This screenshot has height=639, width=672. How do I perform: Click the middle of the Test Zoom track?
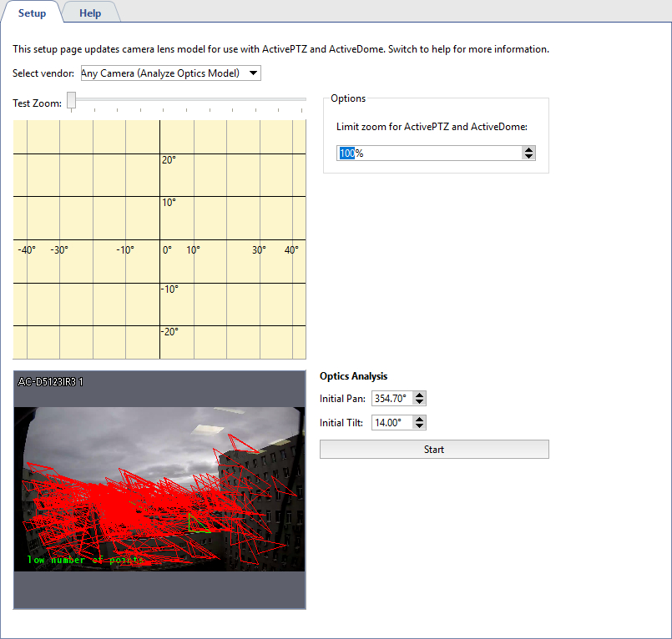[189, 99]
